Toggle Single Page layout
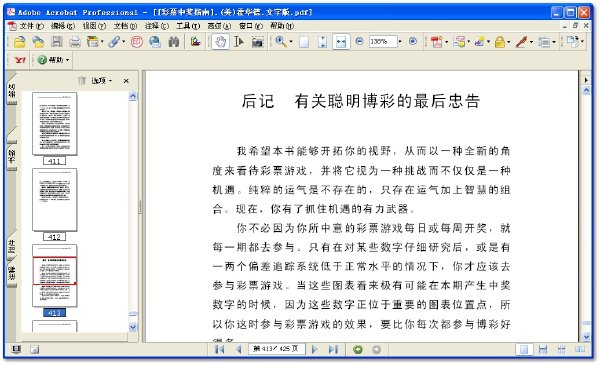Image resolution: width=600 pixels, height=365 pixels. tap(524, 349)
